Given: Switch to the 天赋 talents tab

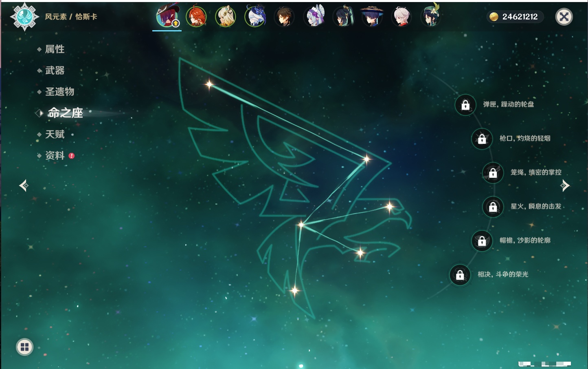Looking at the screenshot, I should 55,134.
